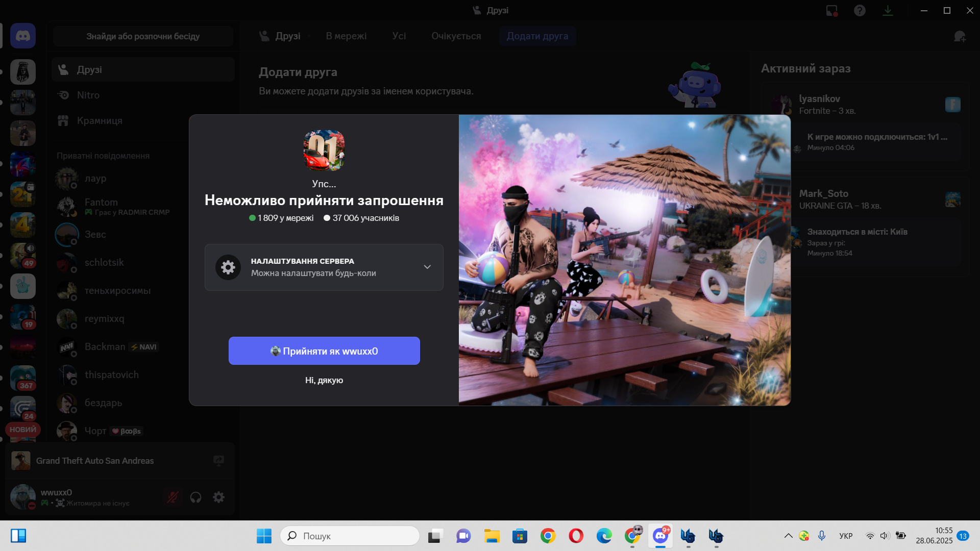Open new group DM icon

pyautogui.click(x=960, y=36)
